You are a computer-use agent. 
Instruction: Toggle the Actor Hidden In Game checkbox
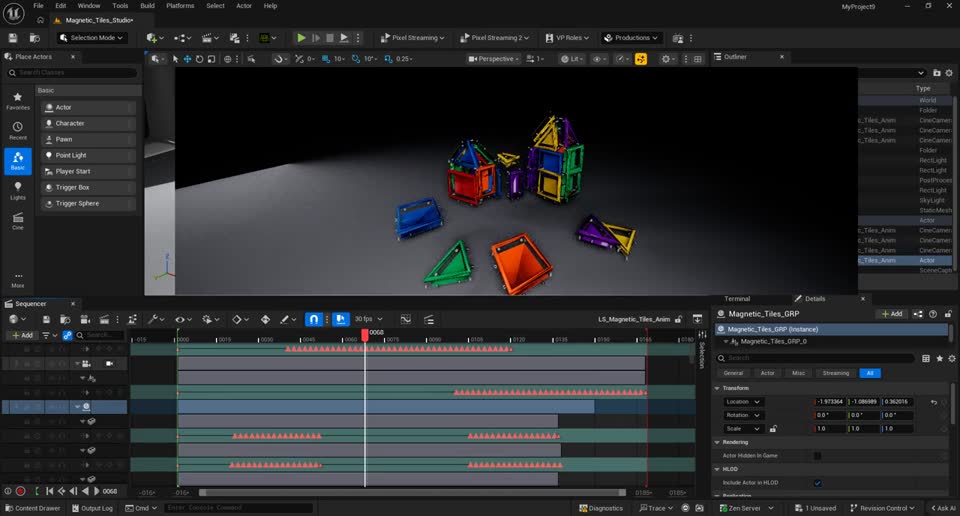(817, 456)
